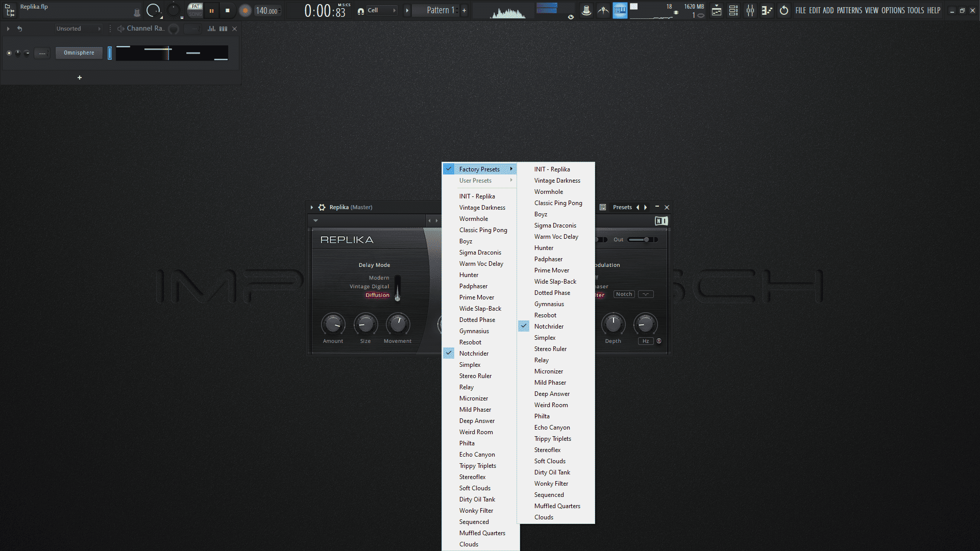Viewport: 980px width, 551px height.
Task: Expand Factory Presets submenu
Action: [x=480, y=169]
